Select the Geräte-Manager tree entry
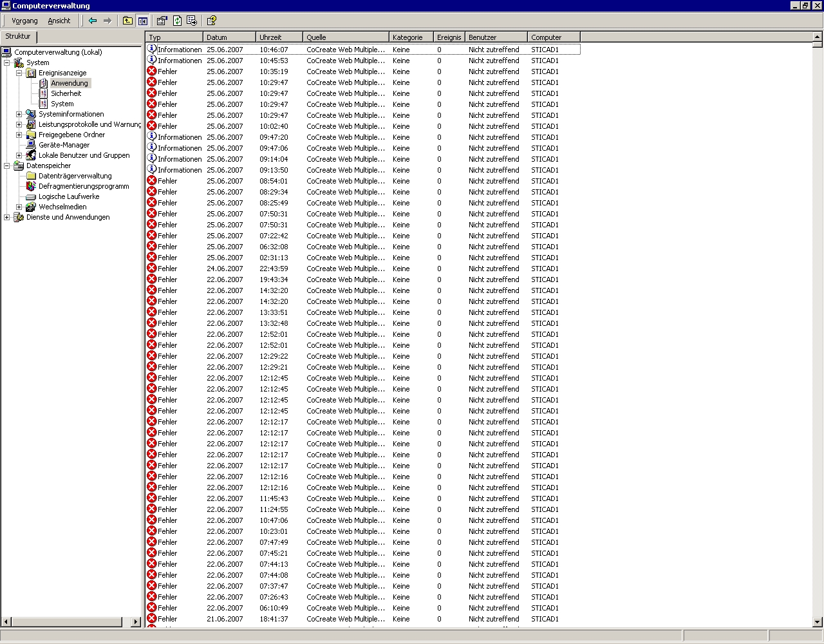 click(64, 145)
